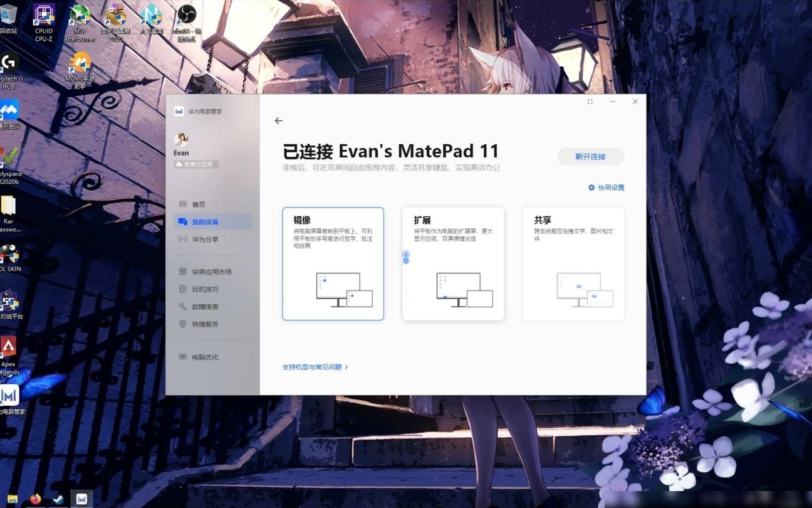Open the 首页 home page
The width and height of the screenshot is (812, 508).
click(x=212, y=204)
